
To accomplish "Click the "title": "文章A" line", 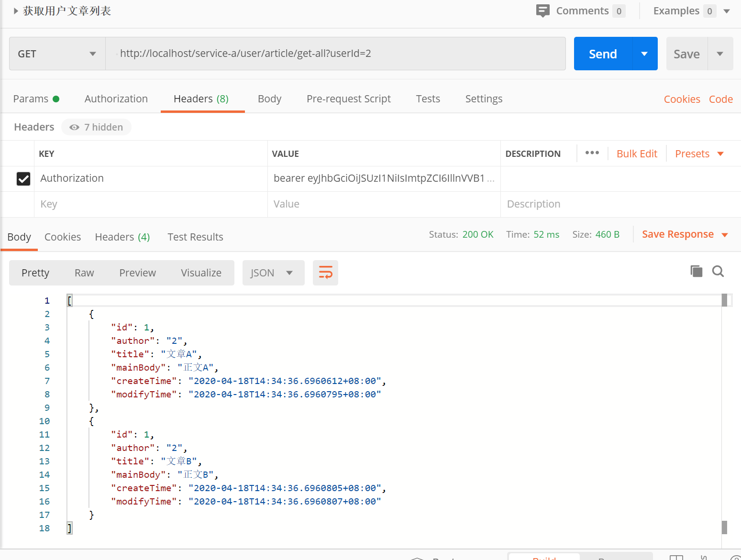I will [156, 354].
